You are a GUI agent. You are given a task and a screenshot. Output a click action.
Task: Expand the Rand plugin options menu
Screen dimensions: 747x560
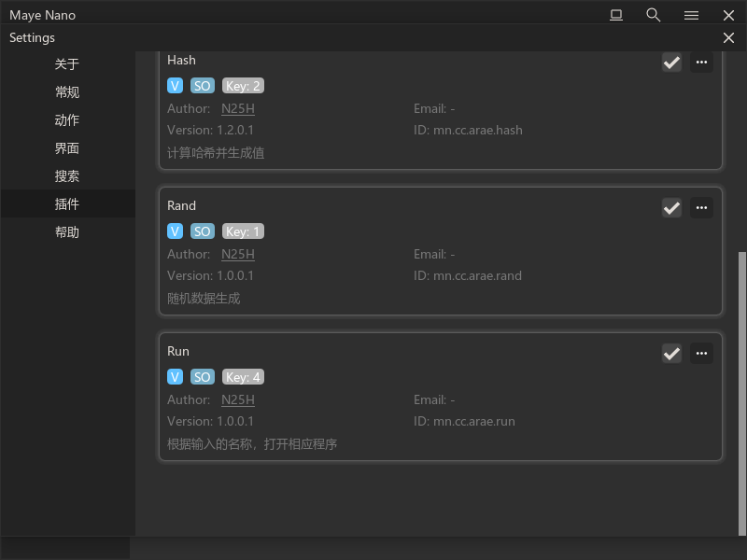pos(701,208)
